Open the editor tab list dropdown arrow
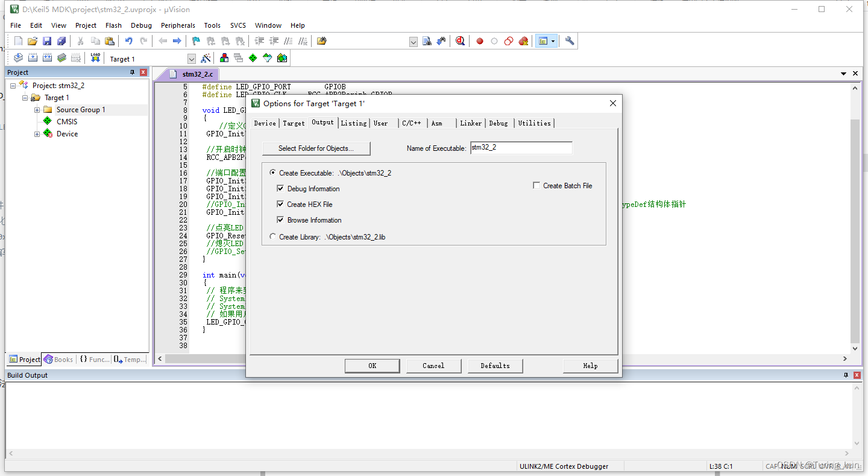The width and height of the screenshot is (868, 476). point(843,74)
